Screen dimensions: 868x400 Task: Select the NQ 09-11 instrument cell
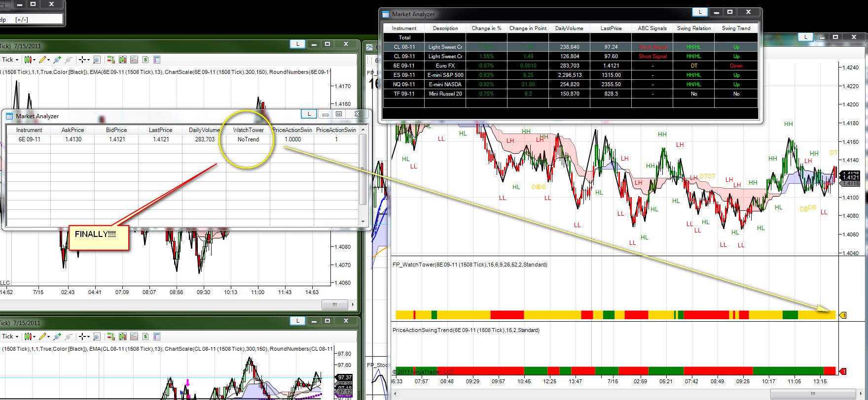(404, 84)
